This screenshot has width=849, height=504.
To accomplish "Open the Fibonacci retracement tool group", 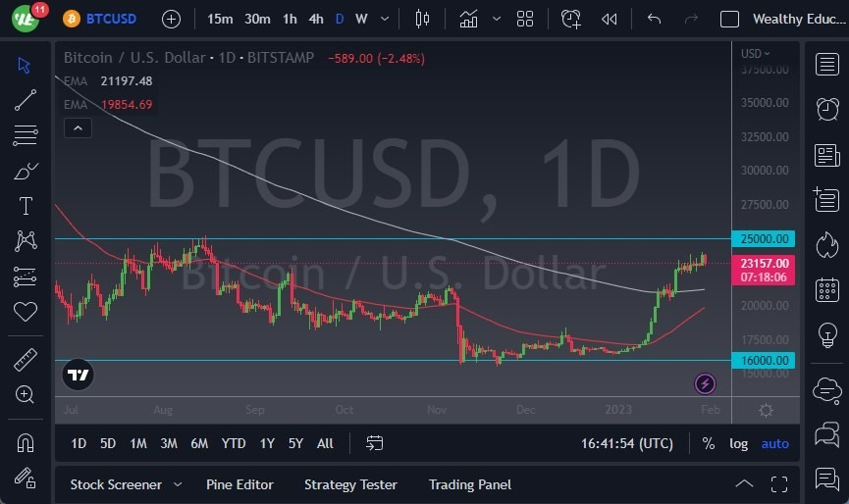I will (x=26, y=135).
